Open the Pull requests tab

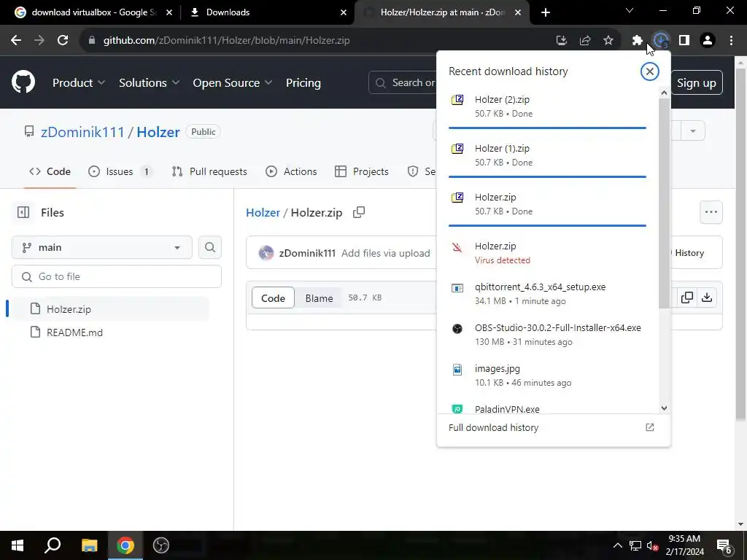pos(209,171)
